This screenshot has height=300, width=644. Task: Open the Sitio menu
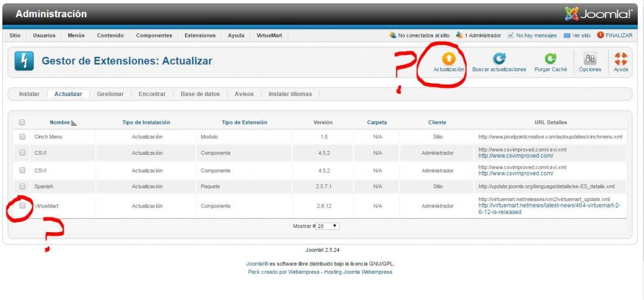click(x=15, y=36)
